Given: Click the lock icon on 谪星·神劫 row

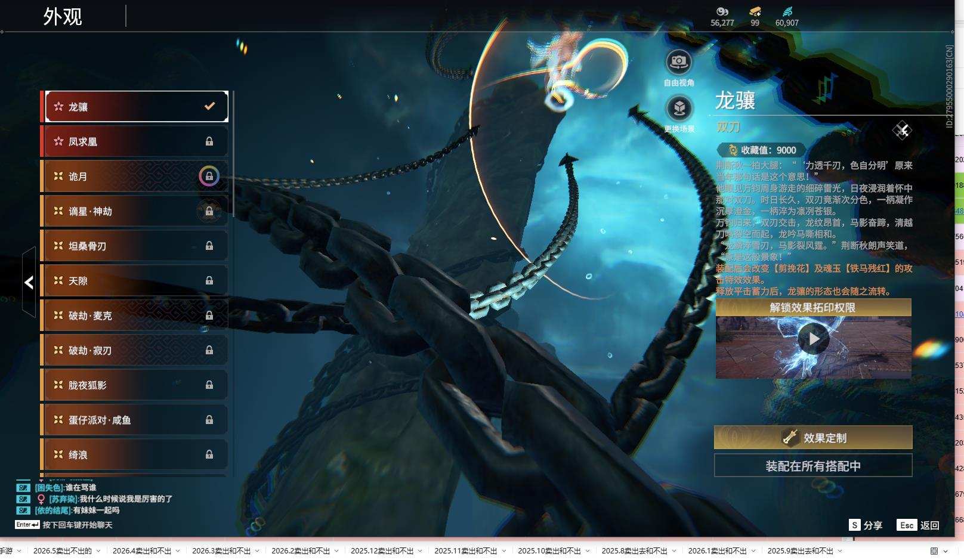Looking at the screenshot, I should coord(209,211).
